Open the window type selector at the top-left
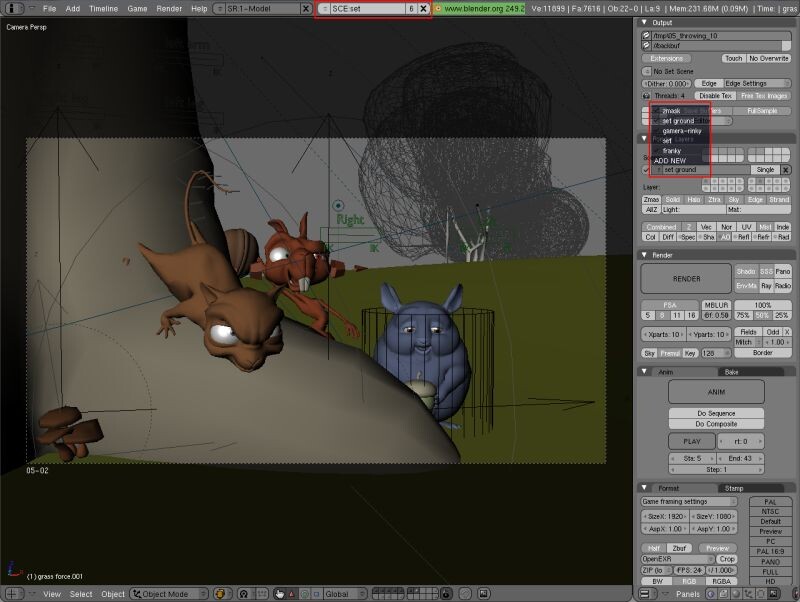The width and height of the screenshot is (800, 602). coord(13,8)
